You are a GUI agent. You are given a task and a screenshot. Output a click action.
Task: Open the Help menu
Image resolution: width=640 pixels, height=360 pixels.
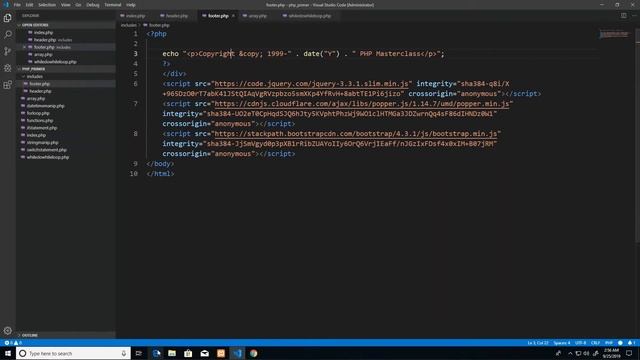pos(131,5)
